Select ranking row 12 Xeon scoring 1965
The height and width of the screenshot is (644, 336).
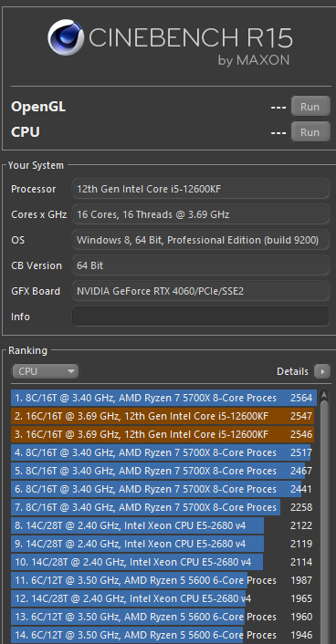click(x=163, y=598)
